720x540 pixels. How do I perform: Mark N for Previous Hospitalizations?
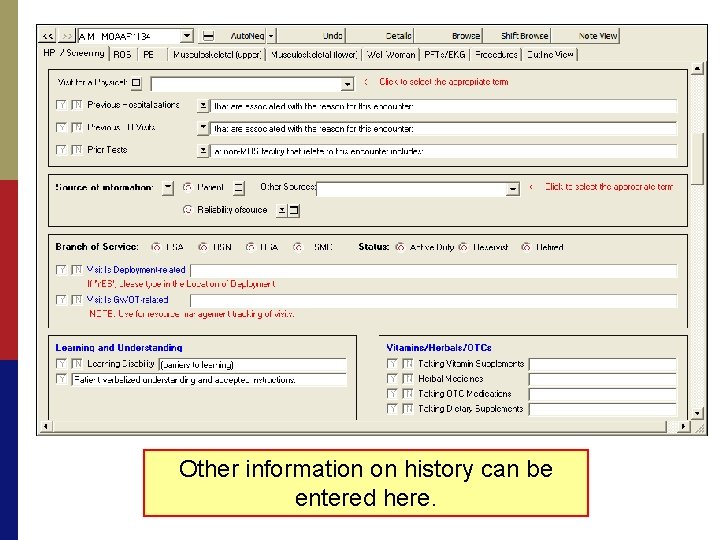click(77, 105)
